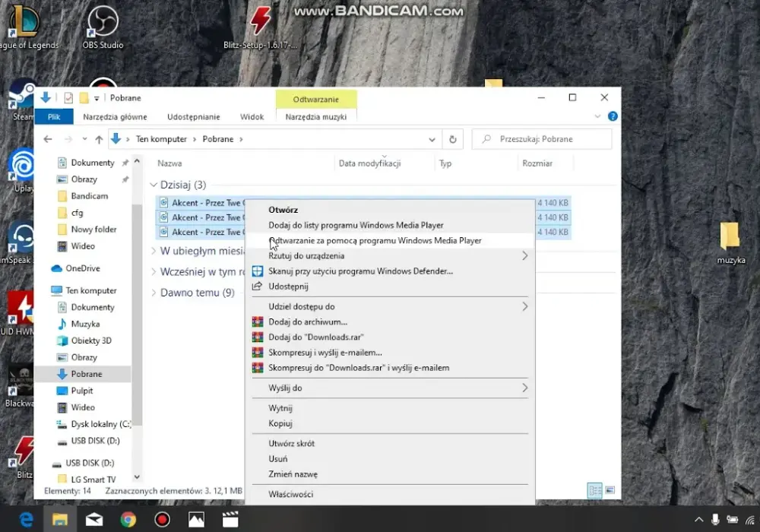Click navigation pane scroll down arrow
The image size is (760, 532).
137,477
